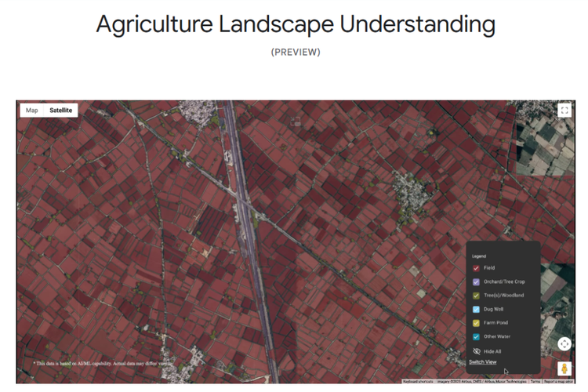Click the (PREVIEW) subtitle text

pos(296,53)
